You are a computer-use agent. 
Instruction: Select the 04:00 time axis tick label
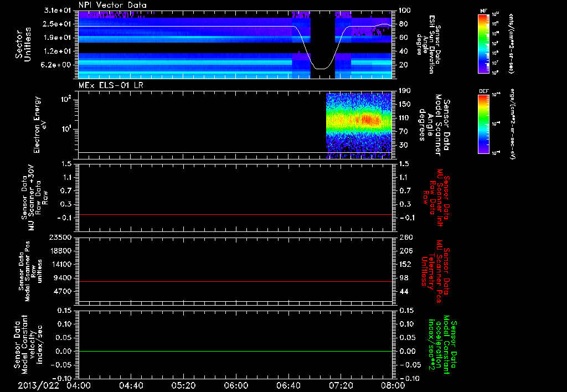[x=79, y=385]
